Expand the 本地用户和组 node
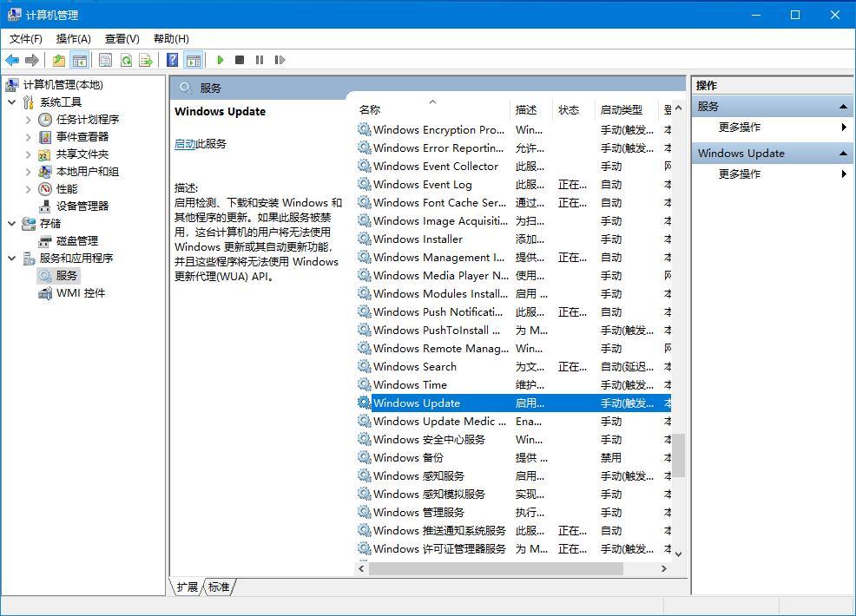The height and width of the screenshot is (616, 856). [29, 172]
